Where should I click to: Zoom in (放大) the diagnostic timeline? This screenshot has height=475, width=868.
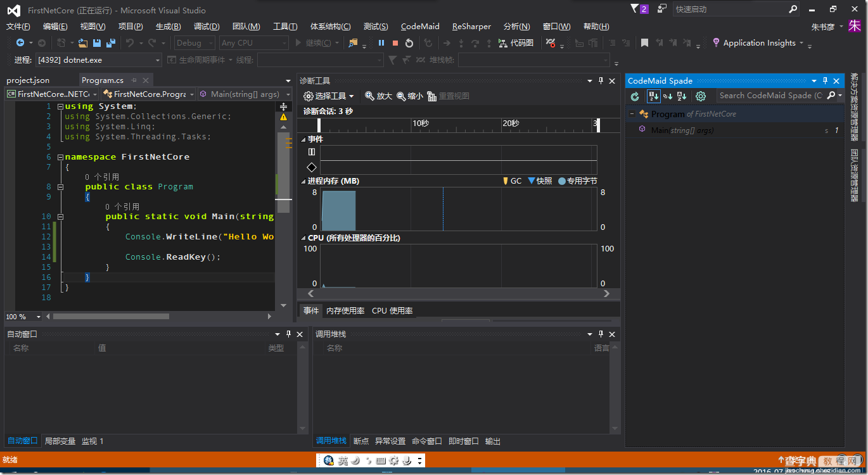pos(379,96)
